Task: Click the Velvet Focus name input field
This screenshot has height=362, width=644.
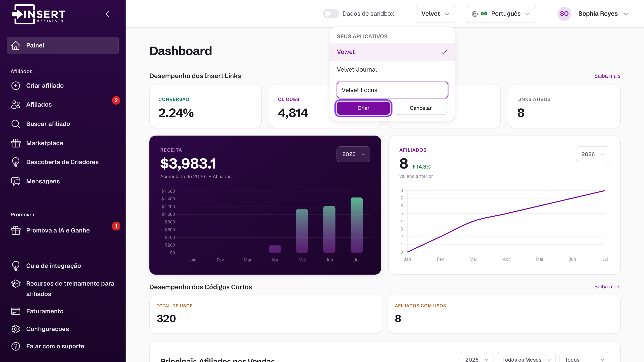Action: click(392, 90)
